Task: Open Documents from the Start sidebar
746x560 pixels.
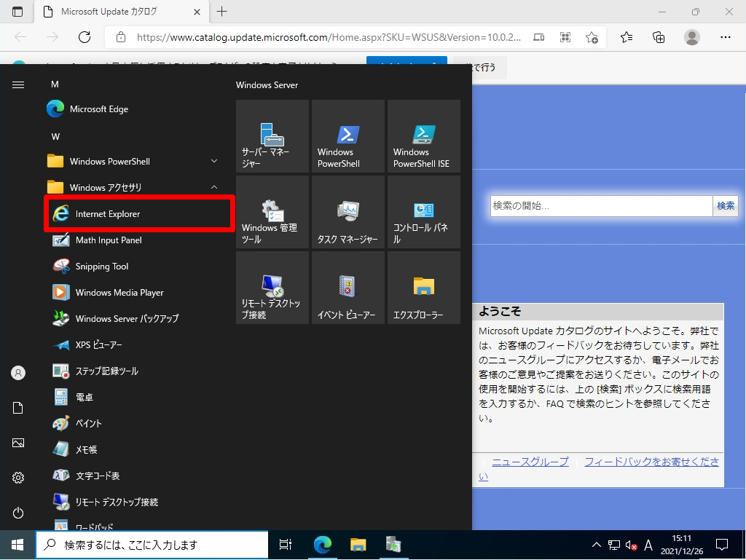Action: pyautogui.click(x=18, y=408)
